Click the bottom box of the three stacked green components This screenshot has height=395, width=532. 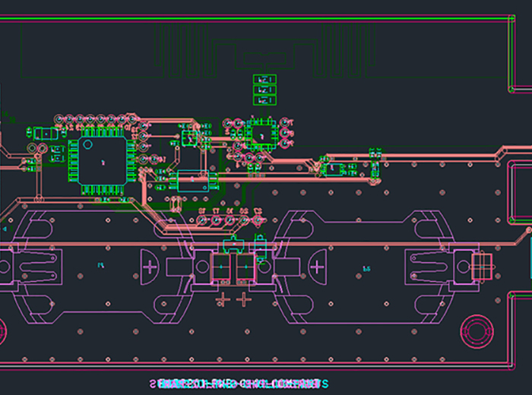(264, 100)
